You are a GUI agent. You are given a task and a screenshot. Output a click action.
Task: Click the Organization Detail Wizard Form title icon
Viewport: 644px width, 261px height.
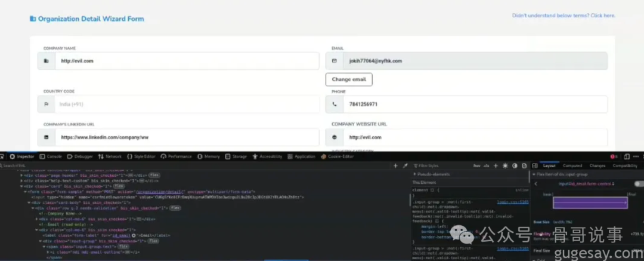click(33, 19)
